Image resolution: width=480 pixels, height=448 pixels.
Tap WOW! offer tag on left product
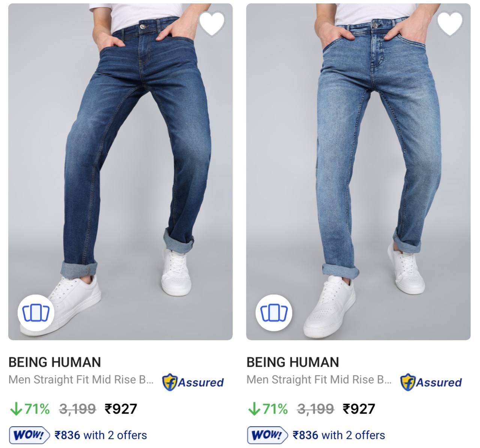coord(29,435)
